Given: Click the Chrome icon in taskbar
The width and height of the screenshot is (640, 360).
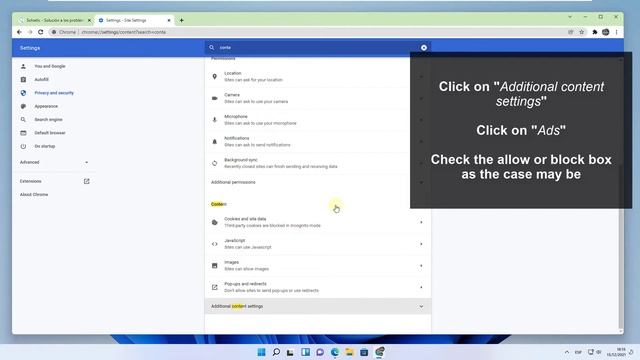Looking at the screenshot, I should (380, 352).
